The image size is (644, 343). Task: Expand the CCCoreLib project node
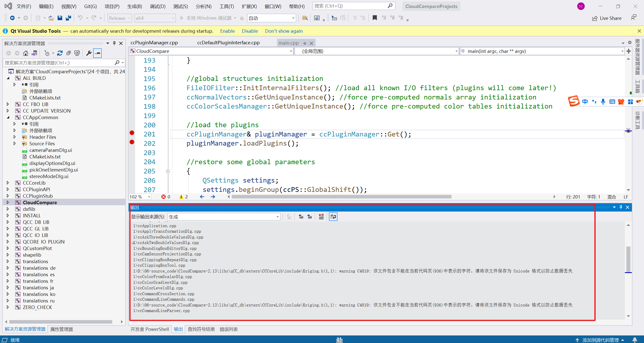pyautogui.click(x=8, y=183)
